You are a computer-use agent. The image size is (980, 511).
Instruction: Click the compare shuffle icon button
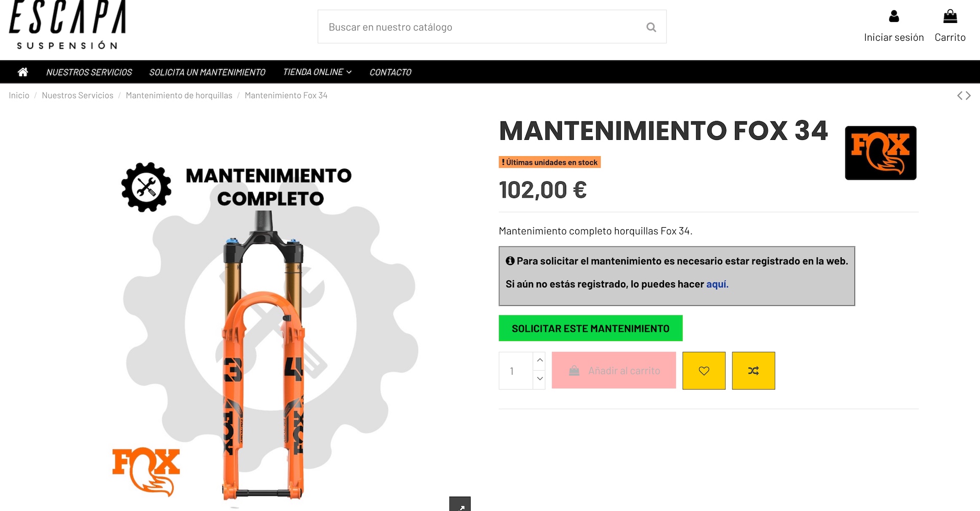click(x=753, y=371)
